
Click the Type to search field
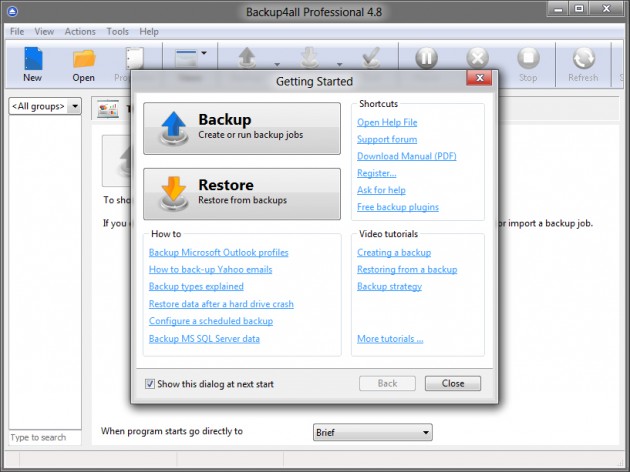44,438
